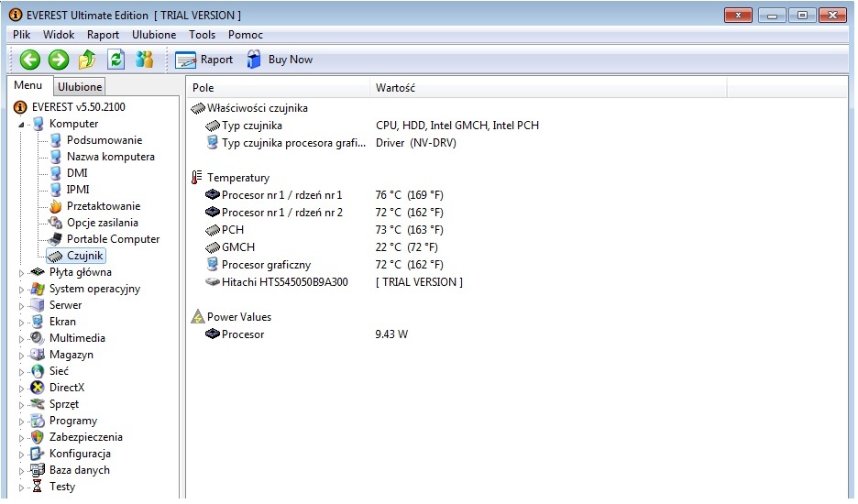Refresh the sensor readings with the Refresh icon

(x=115, y=60)
